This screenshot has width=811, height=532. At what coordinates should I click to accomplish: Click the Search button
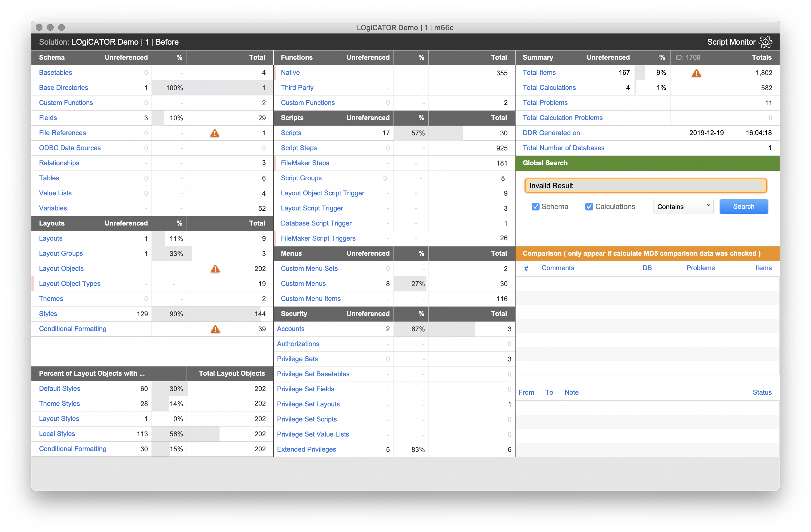pyautogui.click(x=743, y=206)
